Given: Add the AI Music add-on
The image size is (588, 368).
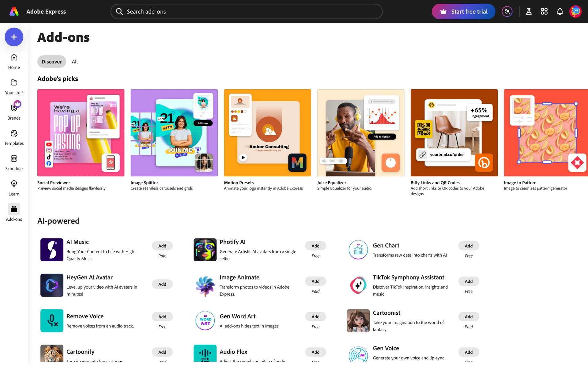Looking at the screenshot, I should (162, 246).
